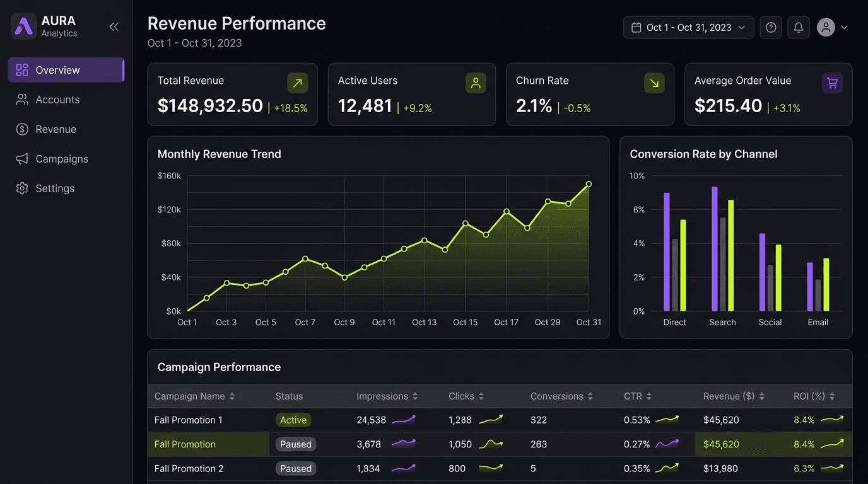The image size is (868, 484).
Task: Expand the user account menu chevron
Action: (x=844, y=28)
